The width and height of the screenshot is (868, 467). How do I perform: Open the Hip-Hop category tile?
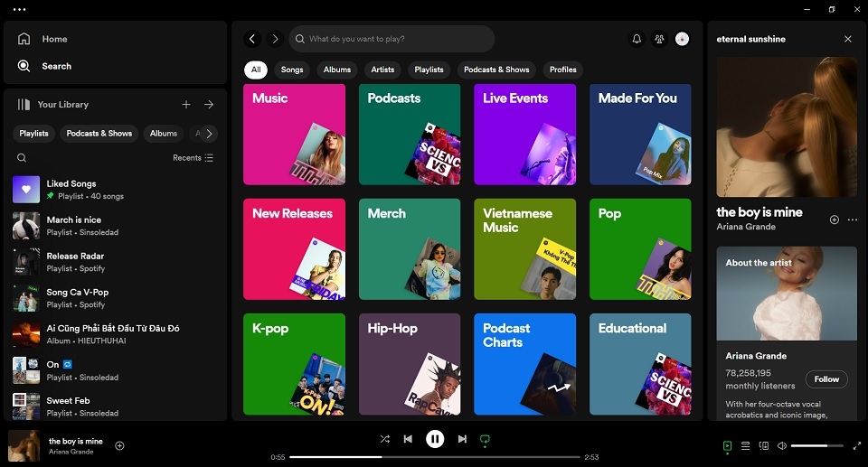coord(410,364)
